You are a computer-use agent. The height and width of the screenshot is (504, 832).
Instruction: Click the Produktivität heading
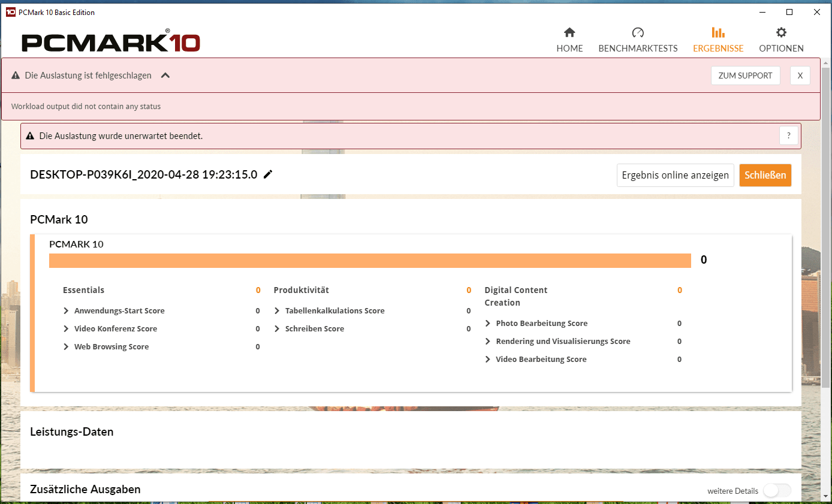[302, 290]
